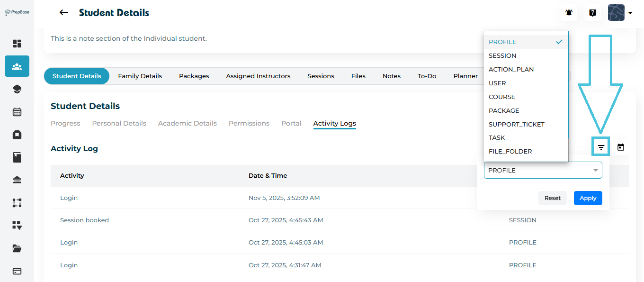The width and height of the screenshot is (644, 282).
Task: Open the notifications bell icon
Action: pyautogui.click(x=569, y=13)
